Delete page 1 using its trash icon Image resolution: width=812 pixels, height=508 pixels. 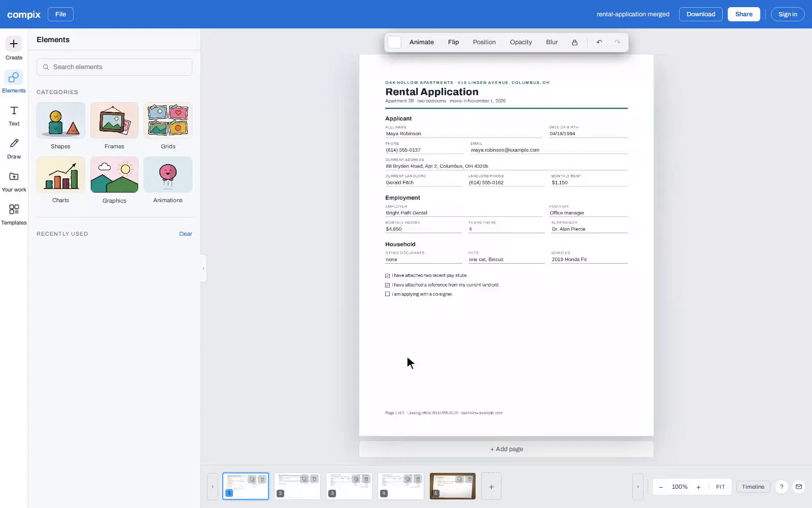[x=262, y=479]
